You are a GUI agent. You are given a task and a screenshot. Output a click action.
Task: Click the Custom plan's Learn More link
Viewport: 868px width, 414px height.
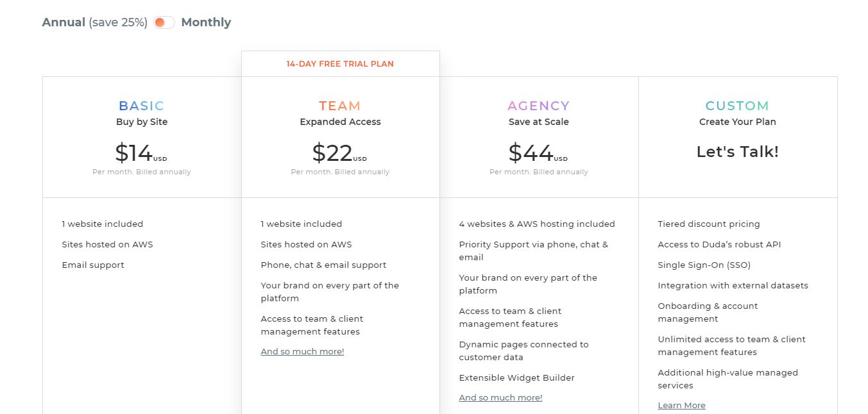pos(681,406)
